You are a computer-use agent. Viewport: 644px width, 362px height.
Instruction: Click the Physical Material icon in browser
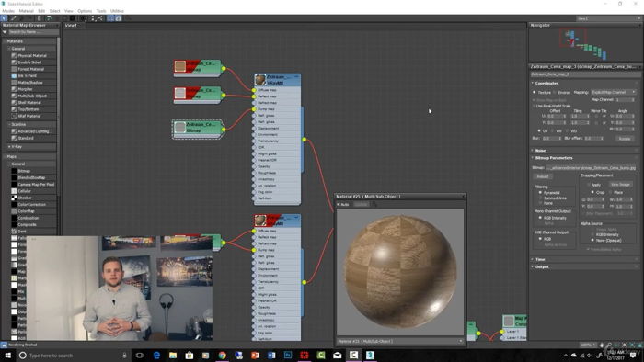click(14, 55)
